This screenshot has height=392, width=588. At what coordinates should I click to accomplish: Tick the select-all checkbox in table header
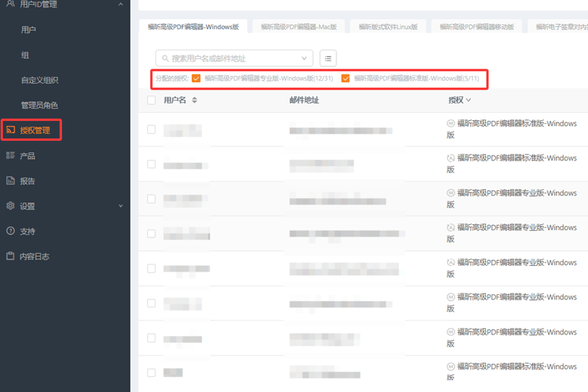pyautogui.click(x=152, y=100)
